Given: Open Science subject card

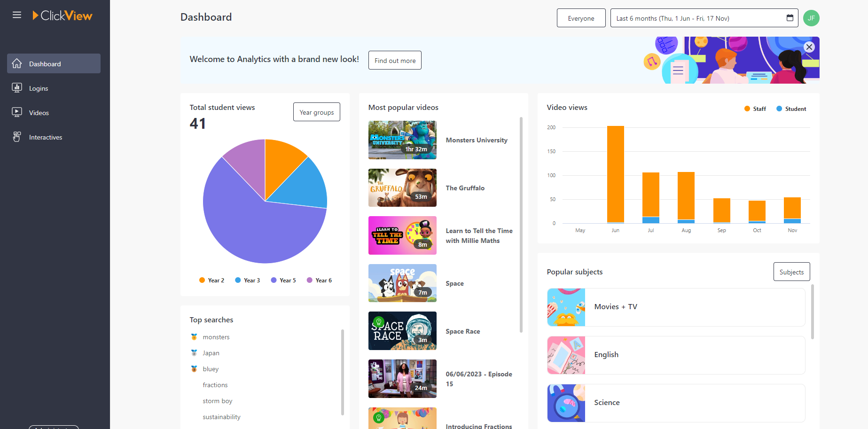Looking at the screenshot, I should pyautogui.click(x=676, y=403).
